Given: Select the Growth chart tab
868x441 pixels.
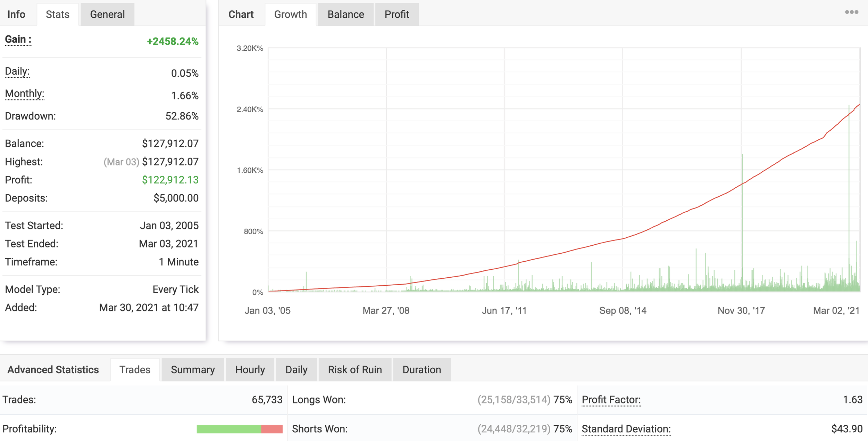Looking at the screenshot, I should click(290, 14).
